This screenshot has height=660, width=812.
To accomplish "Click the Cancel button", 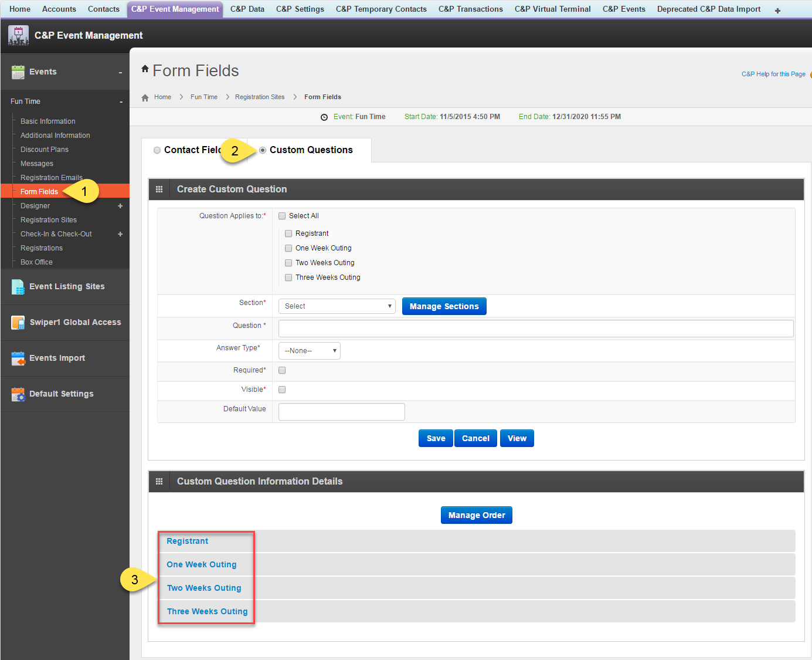I will click(x=475, y=438).
